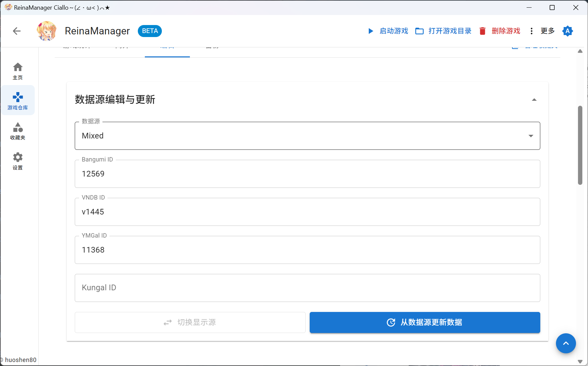This screenshot has width=588, height=366.
Task: Click the scrollbar down arrow
Action: (x=580, y=362)
